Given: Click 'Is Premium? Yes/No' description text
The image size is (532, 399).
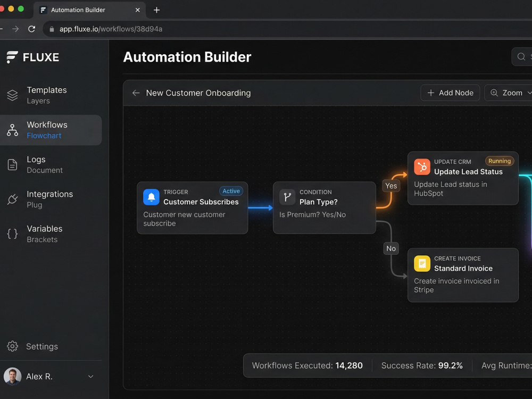Looking at the screenshot, I should [x=312, y=214].
